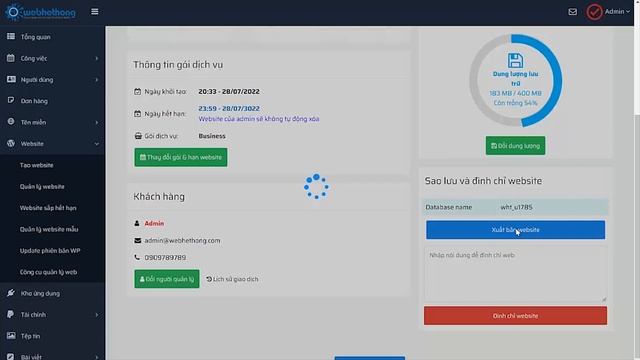Select Tạo website submenu item
Image resolution: width=640 pixels, height=360 pixels.
point(36,165)
